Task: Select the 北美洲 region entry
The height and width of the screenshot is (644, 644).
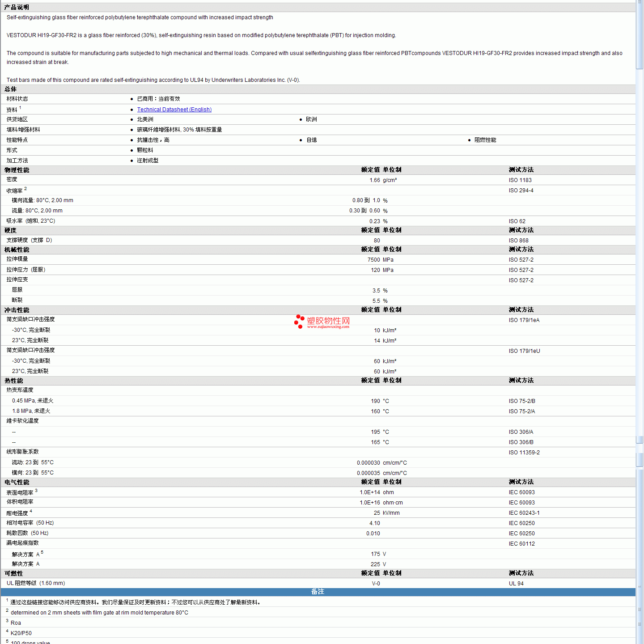Action: pyautogui.click(x=145, y=119)
